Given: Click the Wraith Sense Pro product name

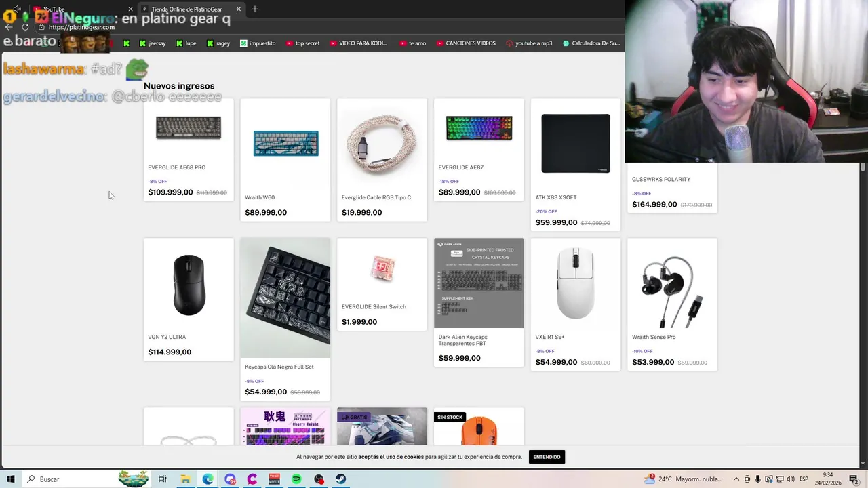Looking at the screenshot, I should tap(654, 337).
